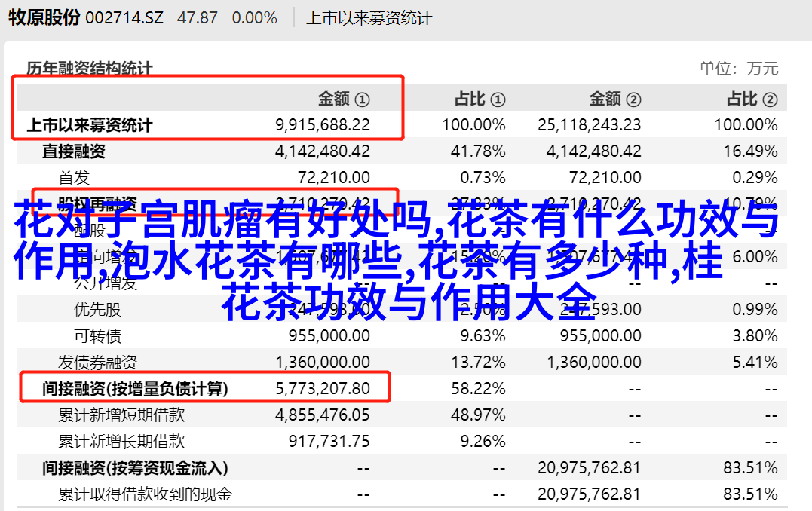Click the 优先股 row label
The height and width of the screenshot is (511, 812).
(x=97, y=310)
